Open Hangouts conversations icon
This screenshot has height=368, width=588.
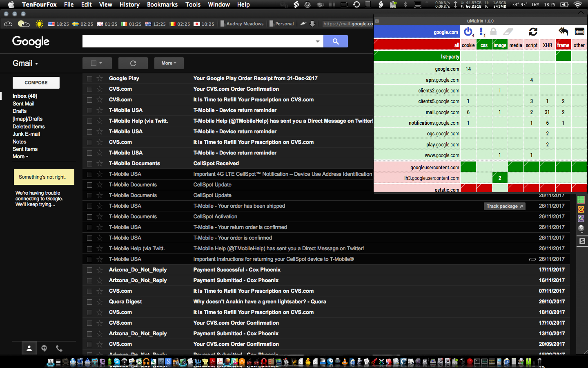[44, 348]
